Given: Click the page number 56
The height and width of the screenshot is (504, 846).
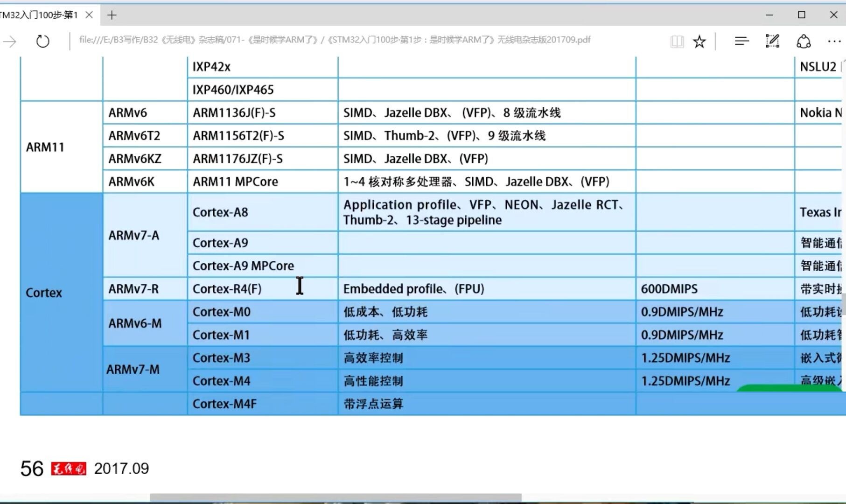Looking at the screenshot, I should click(x=32, y=469).
